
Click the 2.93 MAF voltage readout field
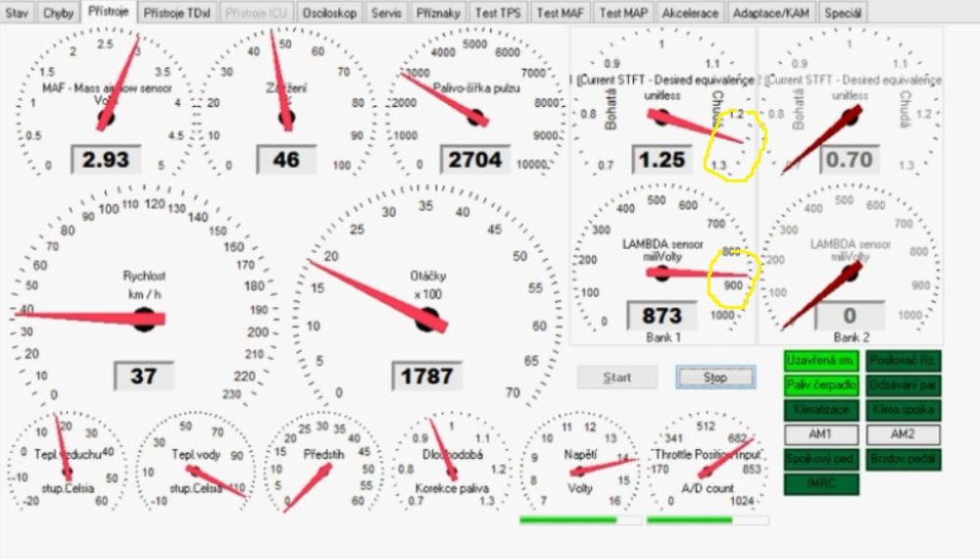[106, 159]
